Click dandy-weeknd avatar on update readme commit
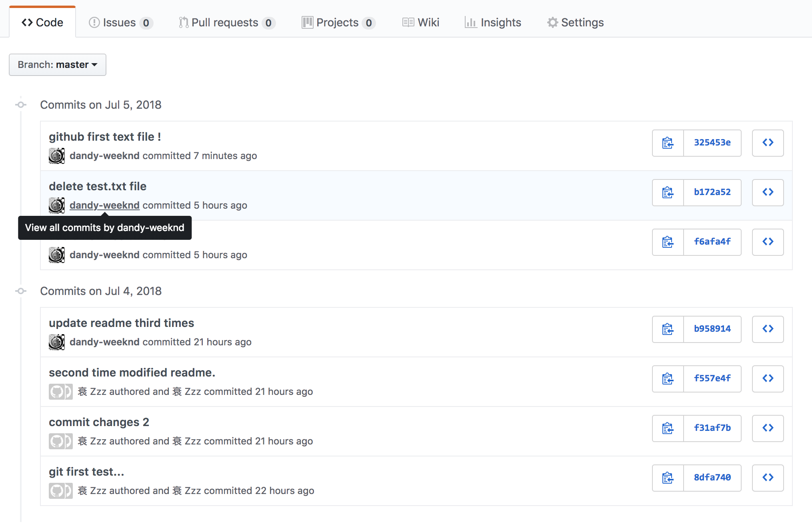 point(57,342)
